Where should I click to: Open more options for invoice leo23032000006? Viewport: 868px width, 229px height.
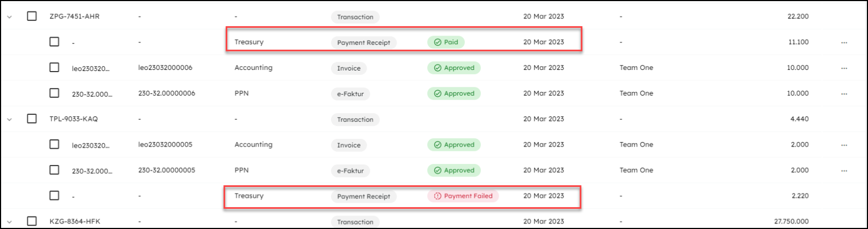844,68
